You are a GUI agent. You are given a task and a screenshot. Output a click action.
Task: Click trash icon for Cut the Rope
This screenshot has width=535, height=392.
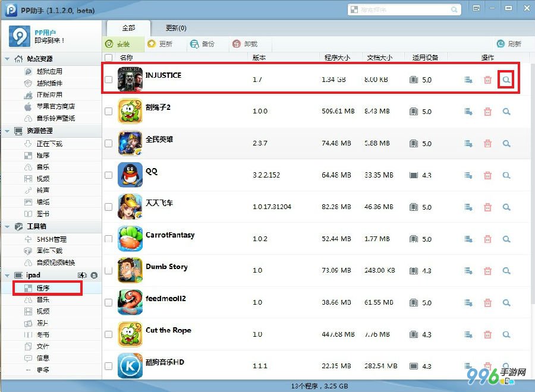coord(487,334)
